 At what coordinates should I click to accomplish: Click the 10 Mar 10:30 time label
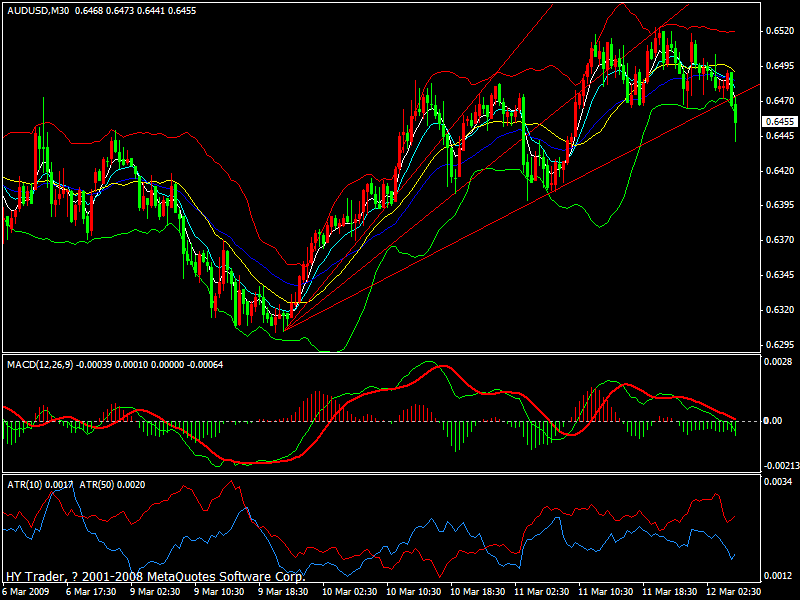(x=413, y=592)
